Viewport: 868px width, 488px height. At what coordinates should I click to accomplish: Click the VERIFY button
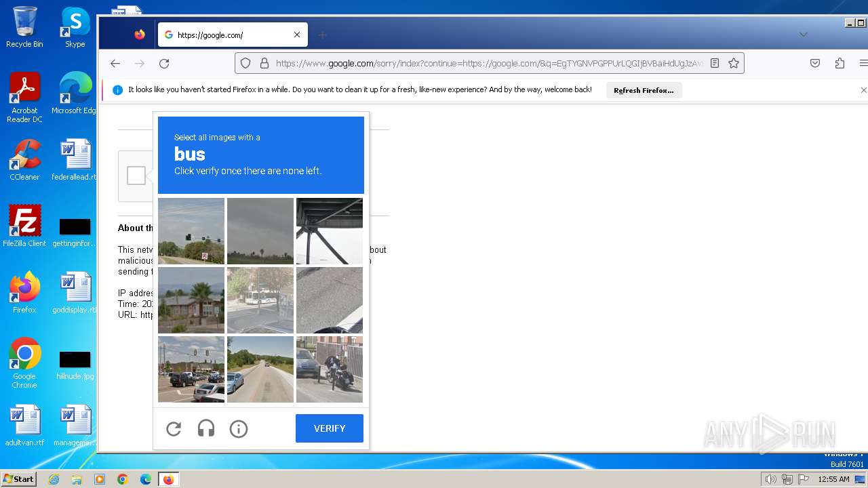[330, 428]
